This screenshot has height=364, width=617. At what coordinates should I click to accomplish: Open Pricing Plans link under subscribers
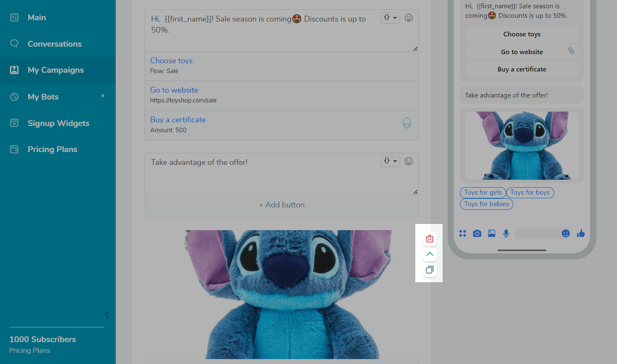pos(30,350)
